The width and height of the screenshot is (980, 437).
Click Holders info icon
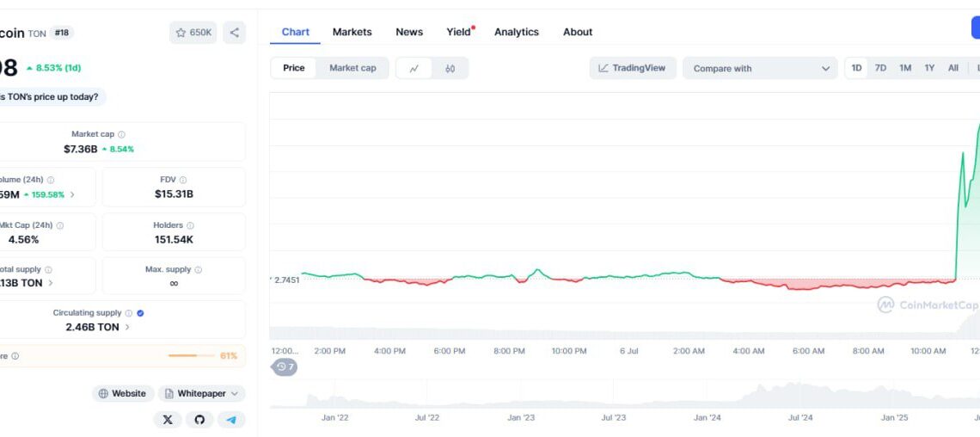point(190,225)
